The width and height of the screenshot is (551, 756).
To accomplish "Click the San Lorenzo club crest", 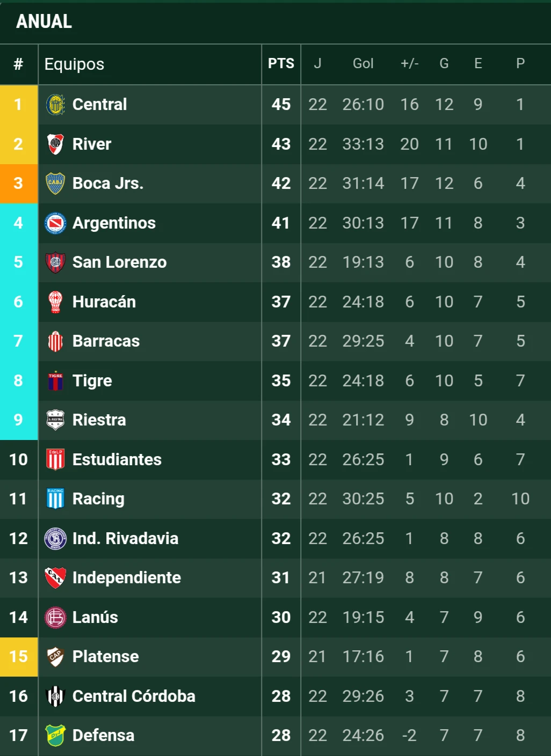I will [x=55, y=262].
